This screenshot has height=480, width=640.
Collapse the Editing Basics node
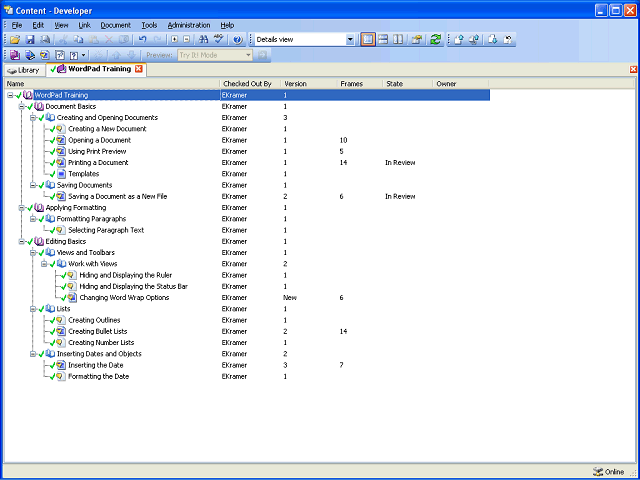pos(22,242)
